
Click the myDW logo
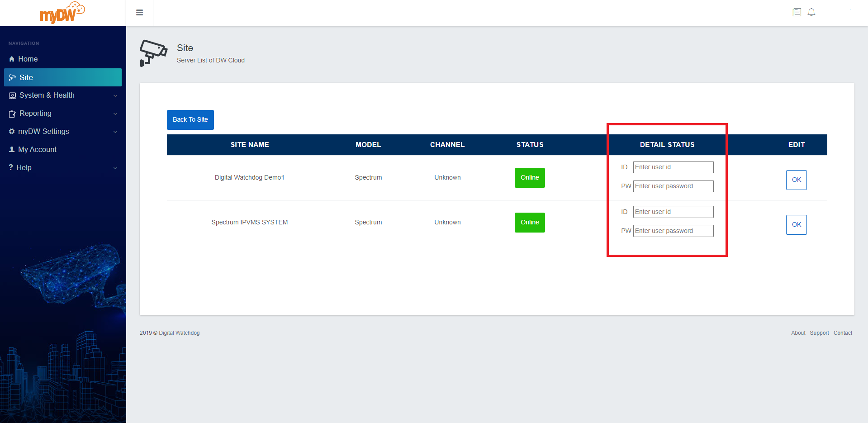coord(62,13)
